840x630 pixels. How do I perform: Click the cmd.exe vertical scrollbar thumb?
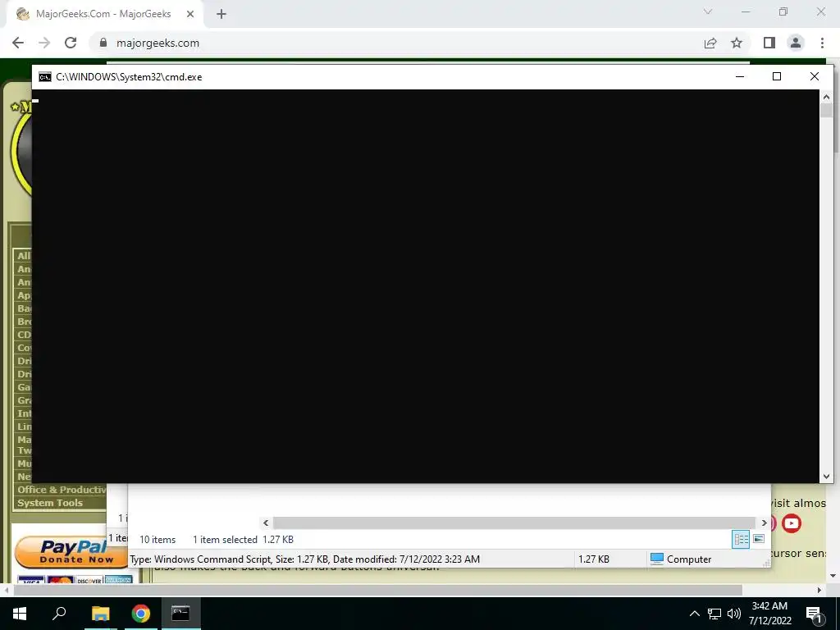(826, 111)
